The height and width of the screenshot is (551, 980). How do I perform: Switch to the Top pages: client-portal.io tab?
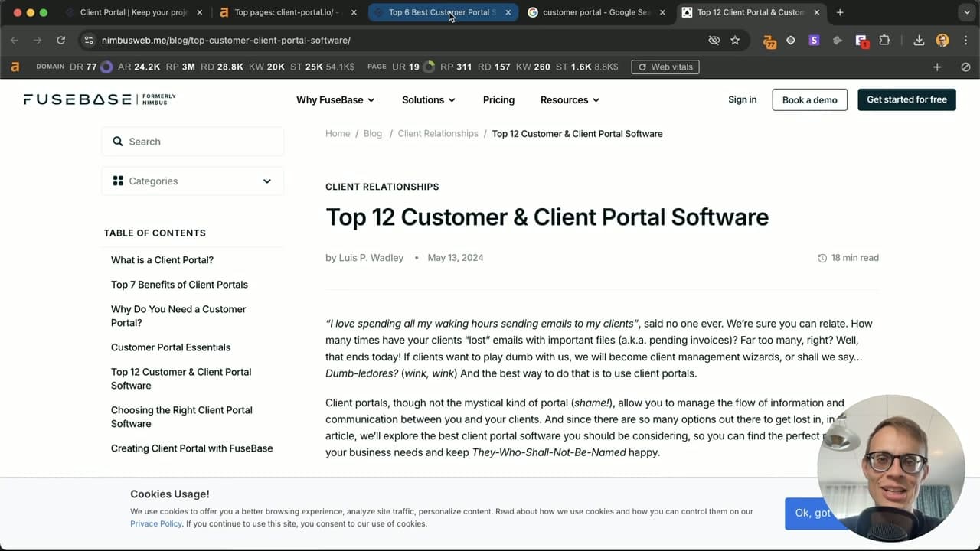pos(287,12)
